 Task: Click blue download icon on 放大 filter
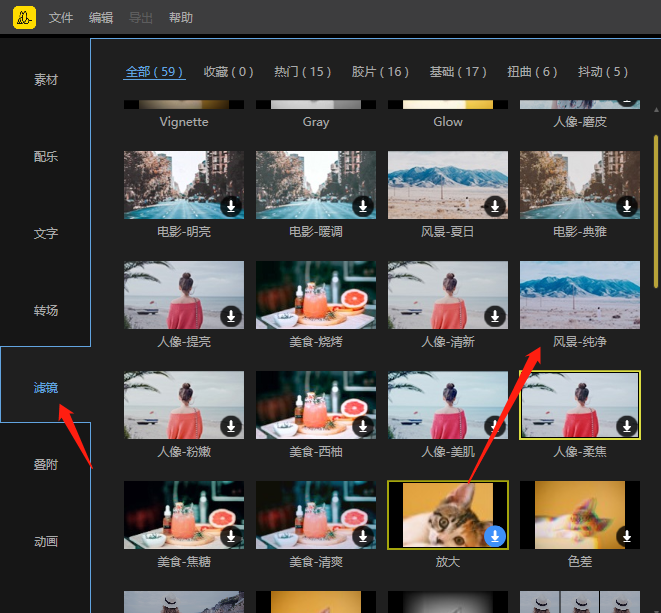(495, 536)
